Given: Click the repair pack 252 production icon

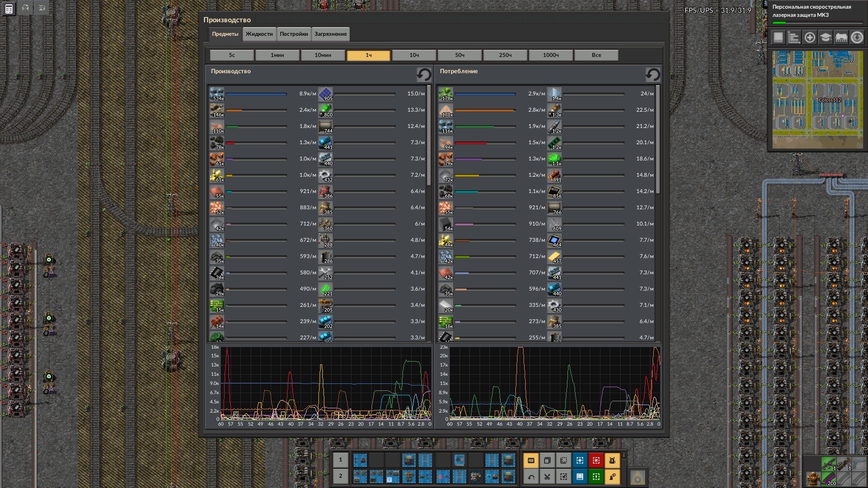Looking at the screenshot, I should tap(325, 273).
